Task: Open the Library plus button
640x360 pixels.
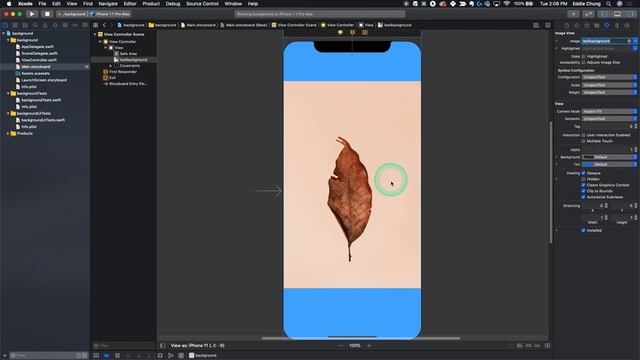Action: [x=573, y=14]
